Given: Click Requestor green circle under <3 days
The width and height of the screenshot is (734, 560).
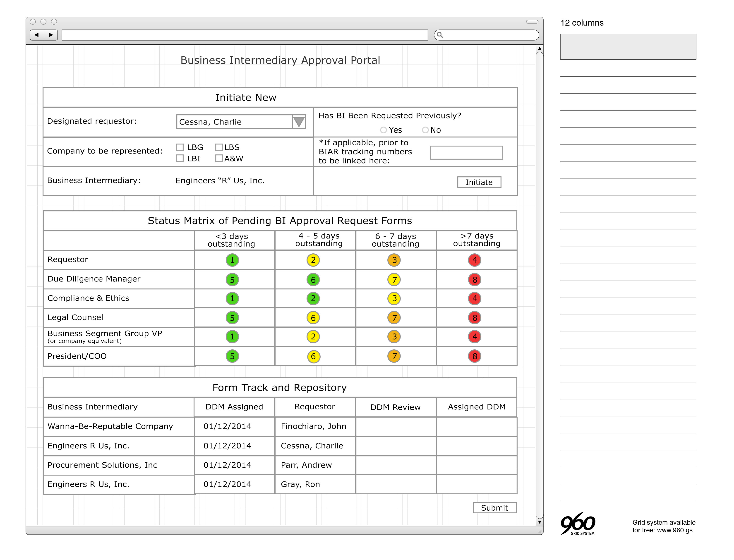Looking at the screenshot, I should tap(232, 260).
